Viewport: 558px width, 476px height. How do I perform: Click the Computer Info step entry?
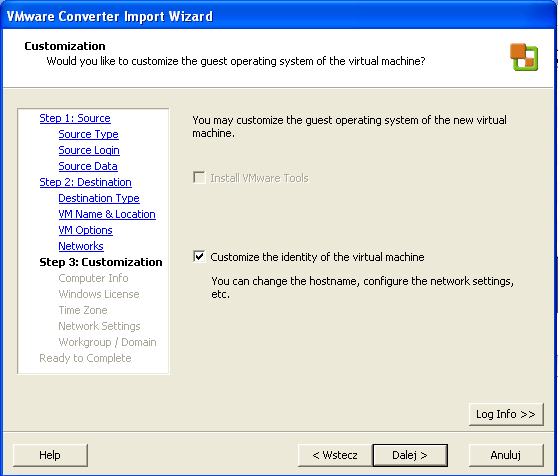[93, 278]
